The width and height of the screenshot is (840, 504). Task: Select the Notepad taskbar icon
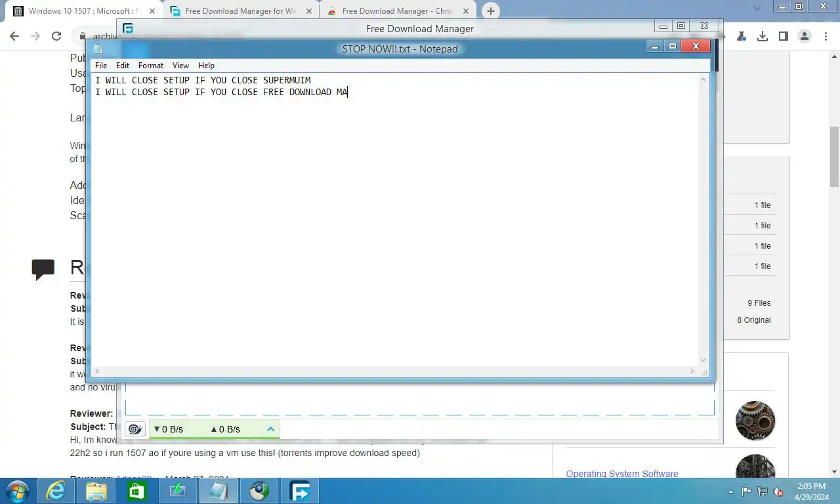click(219, 491)
